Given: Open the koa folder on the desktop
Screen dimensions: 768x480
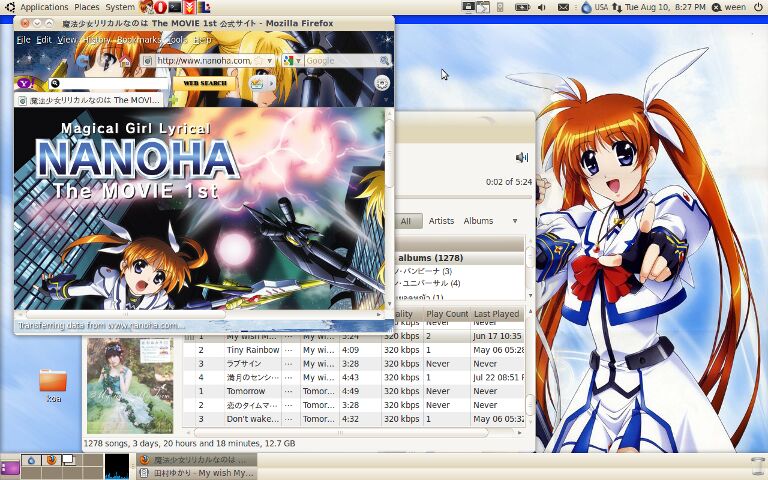Looking at the screenshot, I should [53, 385].
